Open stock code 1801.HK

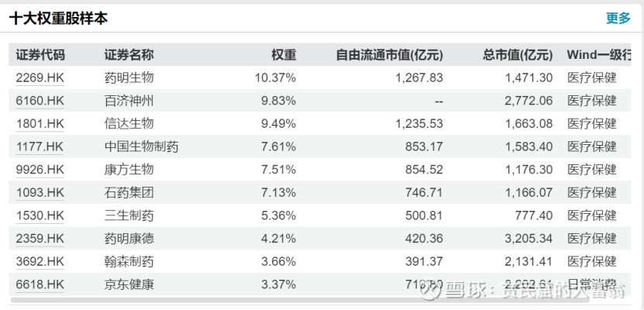point(40,123)
